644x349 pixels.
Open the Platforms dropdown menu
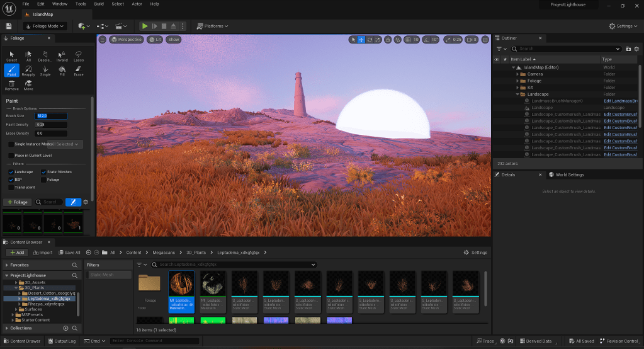pos(212,26)
